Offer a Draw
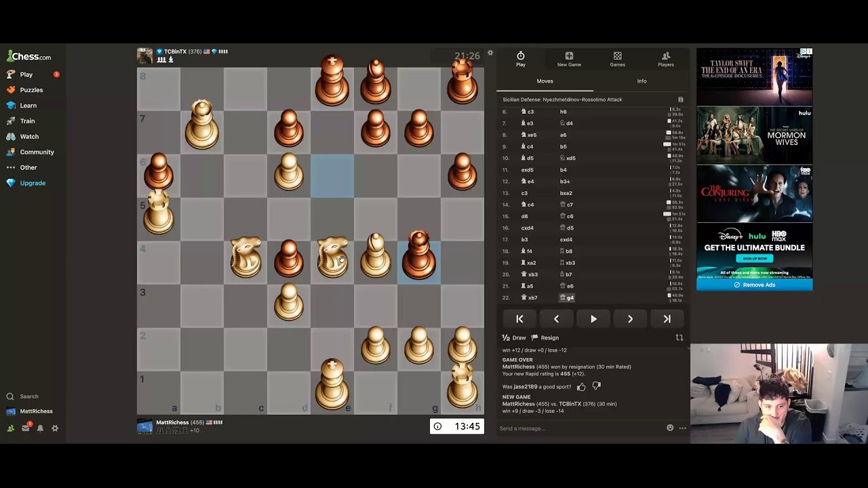 514,338
